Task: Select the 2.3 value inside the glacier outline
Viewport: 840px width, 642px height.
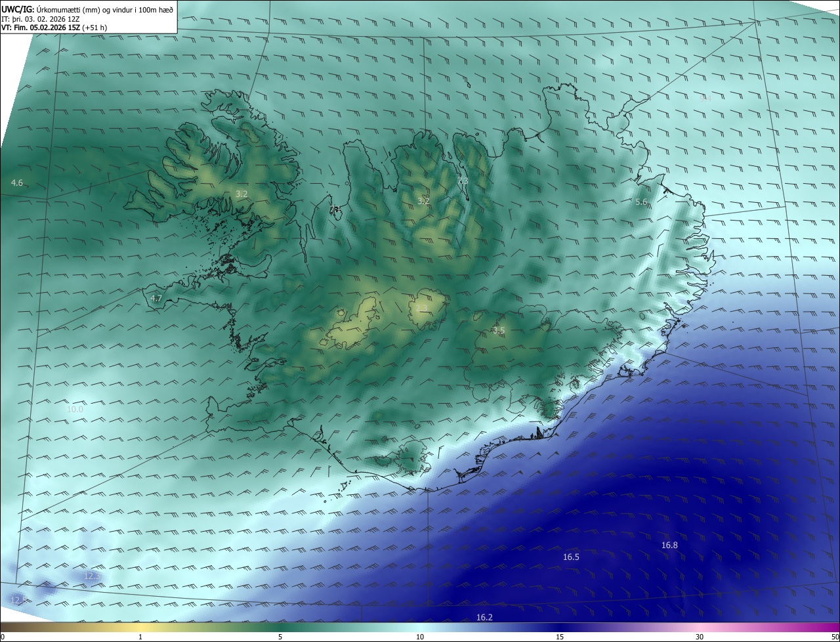Action: coord(421,309)
